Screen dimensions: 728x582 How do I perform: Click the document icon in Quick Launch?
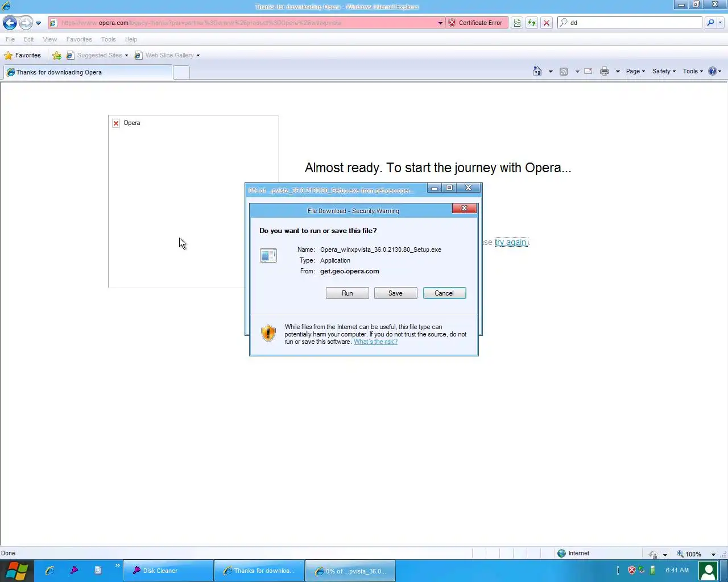click(x=98, y=570)
